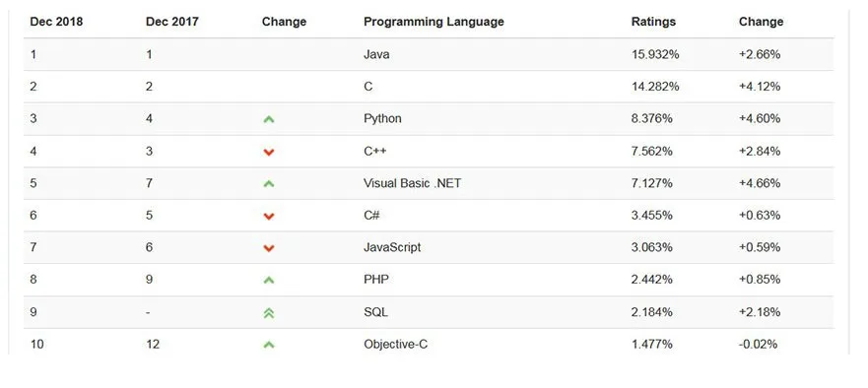Click the red down arrow beside C#
The image size is (868, 388).
coord(269,217)
